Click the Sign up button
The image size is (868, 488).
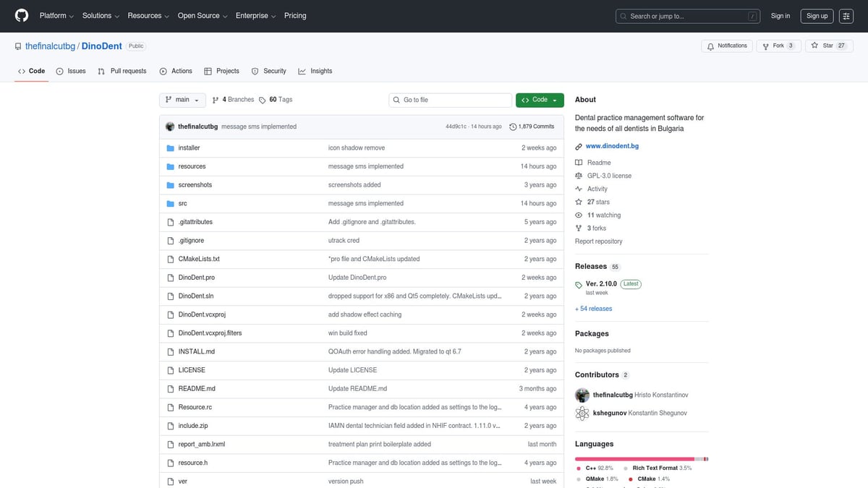point(817,16)
